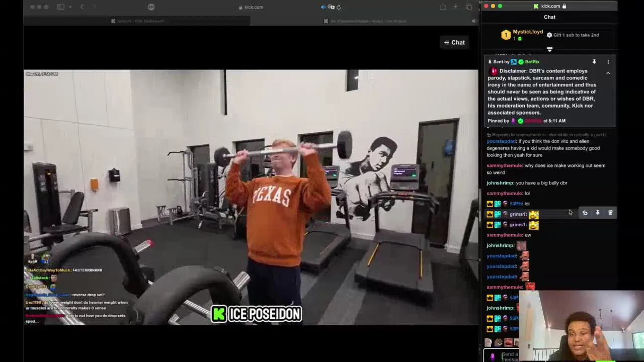Viewport: 644px width, 362px height.
Task: Click the speaker icon on the Watch Live tab
Action: click(474, 21)
